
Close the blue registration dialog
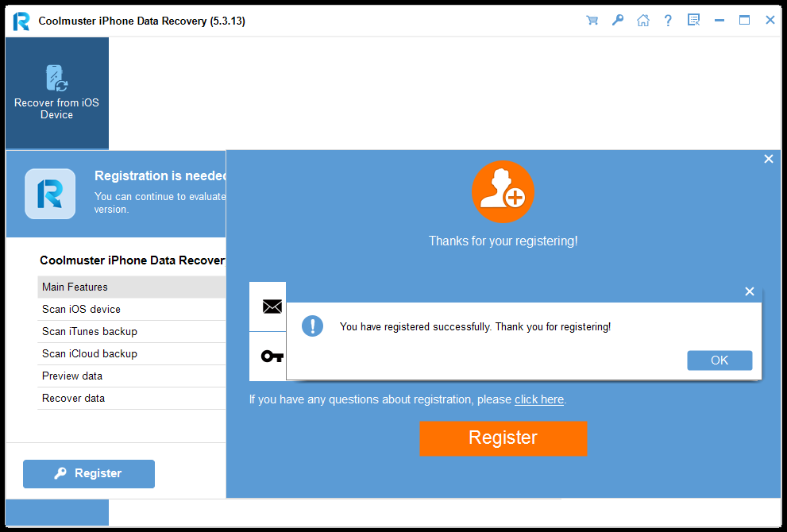768,159
